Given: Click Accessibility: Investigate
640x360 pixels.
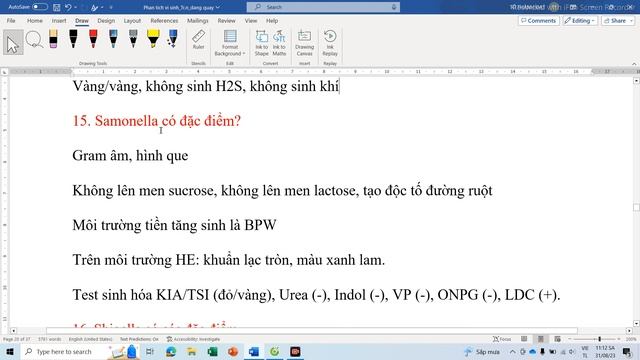Looking at the screenshot, I should (x=193, y=339).
